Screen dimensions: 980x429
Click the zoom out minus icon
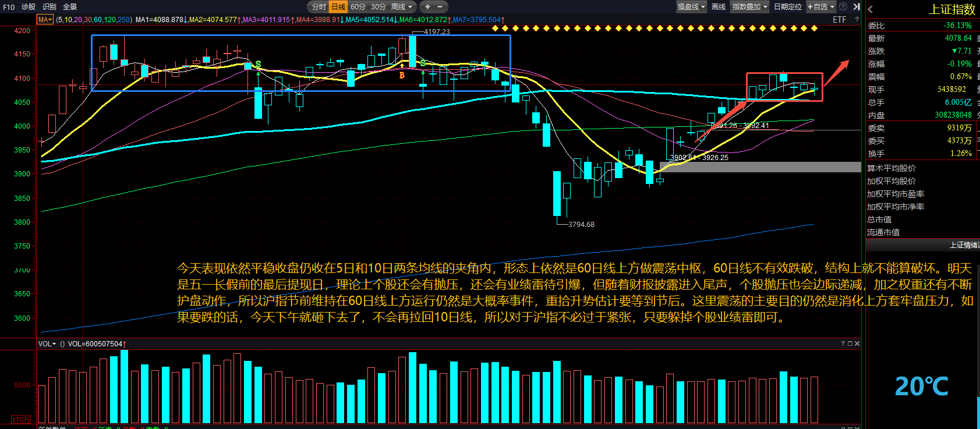(x=440, y=7)
